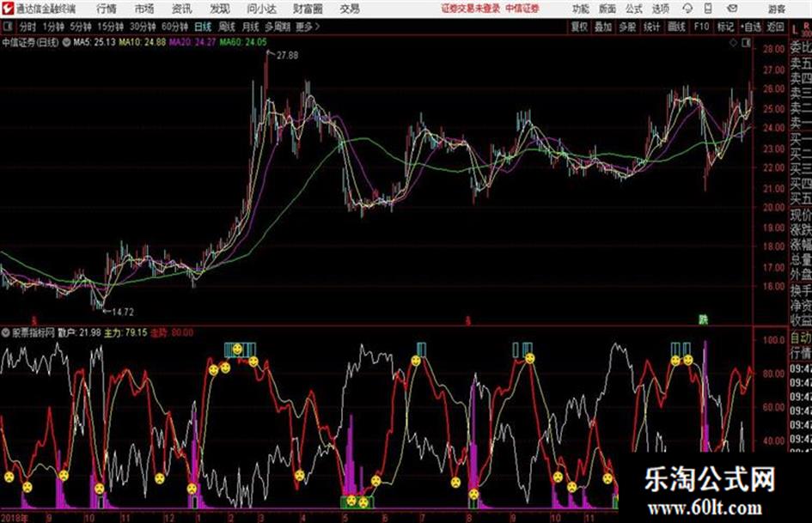Click the red 走势: 80.00 value
The image size is (812, 523).
pyautogui.click(x=172, y=332)
